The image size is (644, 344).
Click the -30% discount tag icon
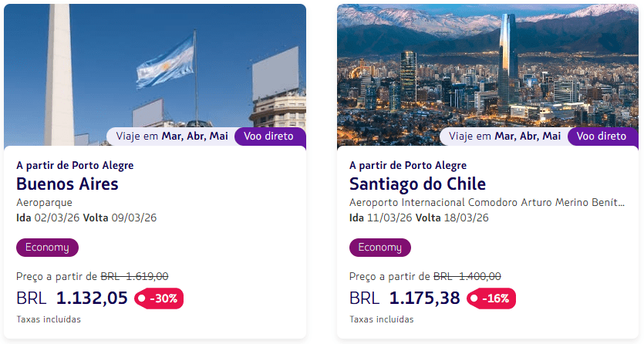[142, 298]
